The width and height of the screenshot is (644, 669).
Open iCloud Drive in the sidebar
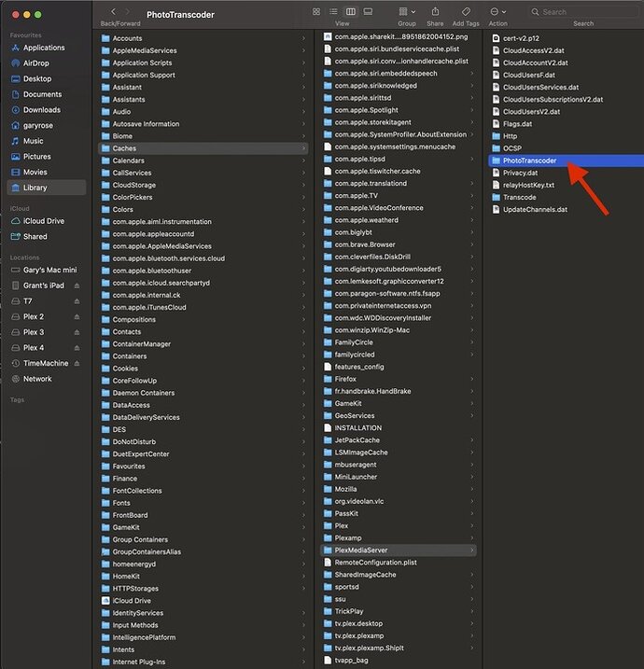click(x=46, y=221)
